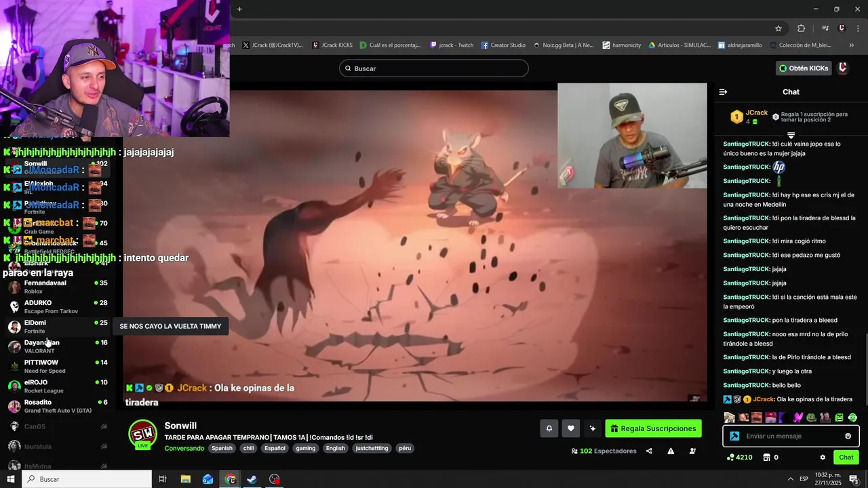Open aldrinjaramillo bookmark
868x488 pixels.
pyautogui.click(x=740, y=45)
